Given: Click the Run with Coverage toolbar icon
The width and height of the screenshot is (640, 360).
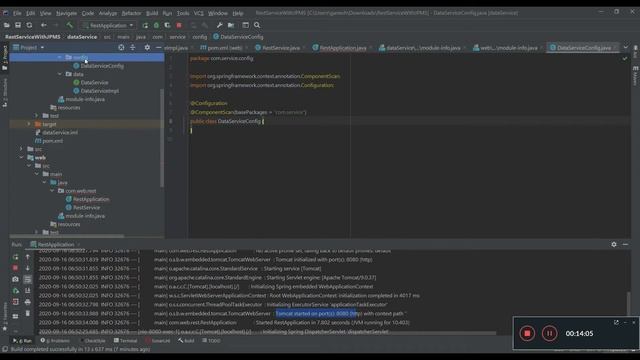Looking at the screenshot, I should [167, 25].
